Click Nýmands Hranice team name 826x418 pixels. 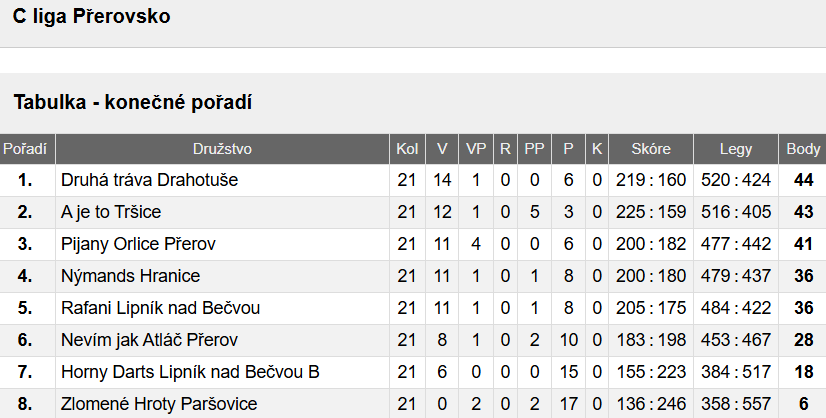click(130, 277)
